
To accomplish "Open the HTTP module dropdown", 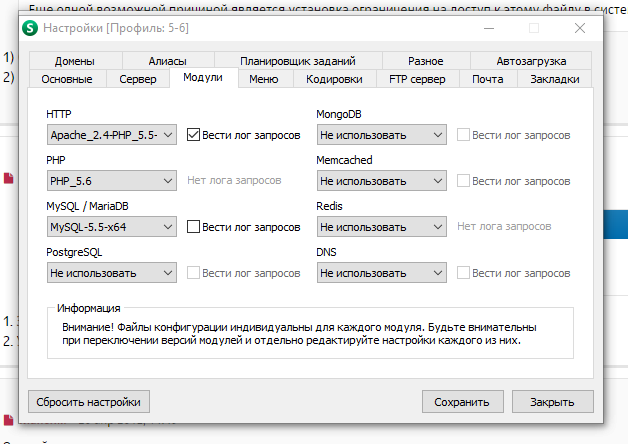I will [112, 135].
